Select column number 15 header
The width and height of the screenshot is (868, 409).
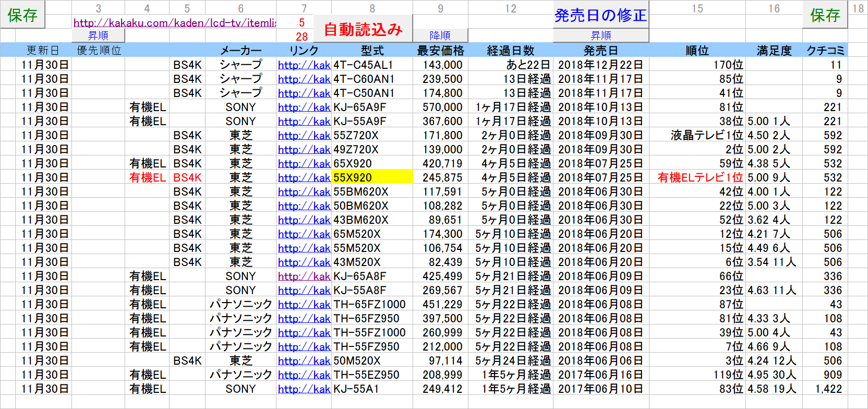click(x=697, y=8)
